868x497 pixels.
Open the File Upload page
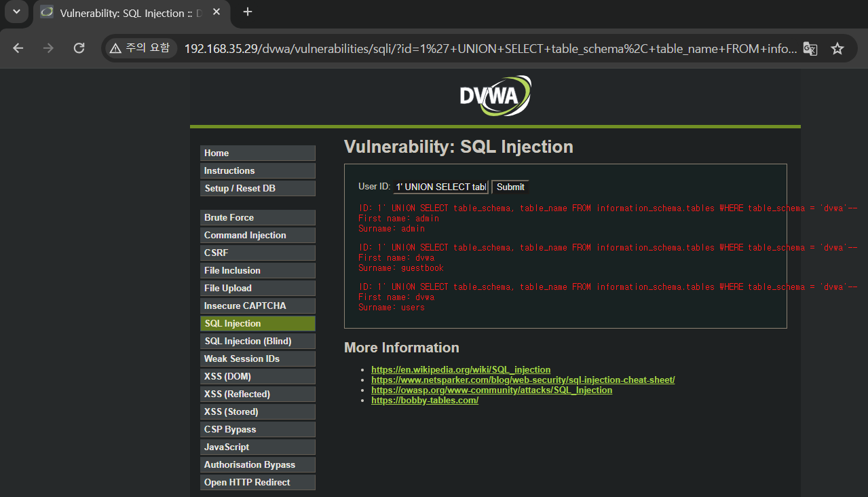pyautogui.click(x=258, y=288)
